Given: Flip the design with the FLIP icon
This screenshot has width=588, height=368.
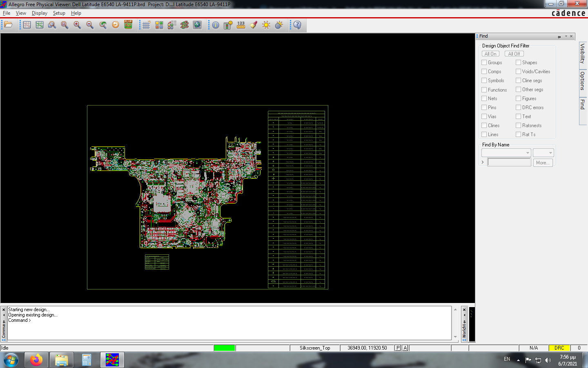Looking at the screenshot, I should (128, 25).
